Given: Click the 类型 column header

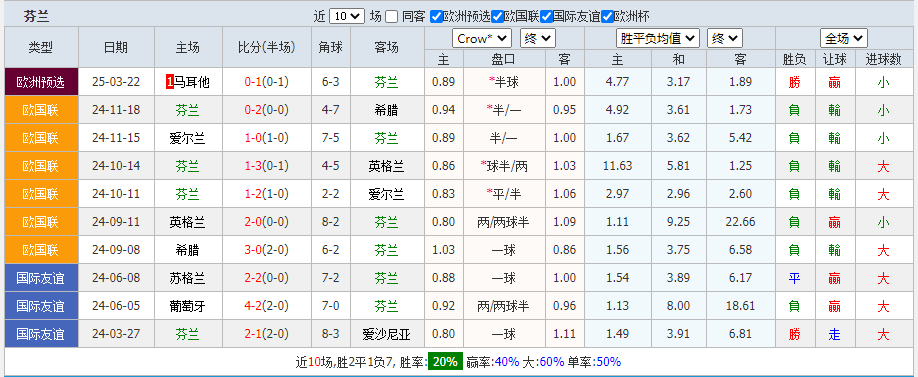Looking at the screenshot, I should click(41, 47).
